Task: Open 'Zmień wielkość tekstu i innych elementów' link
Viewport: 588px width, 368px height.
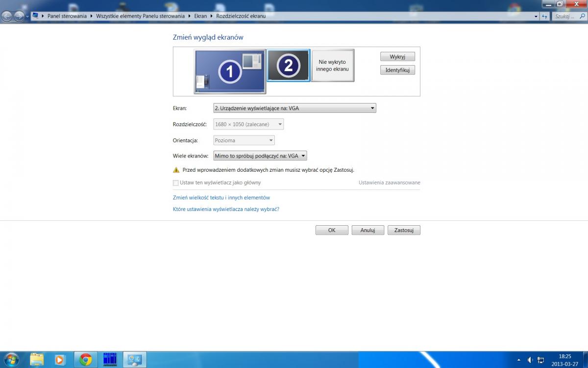Action: click(221, 198)
